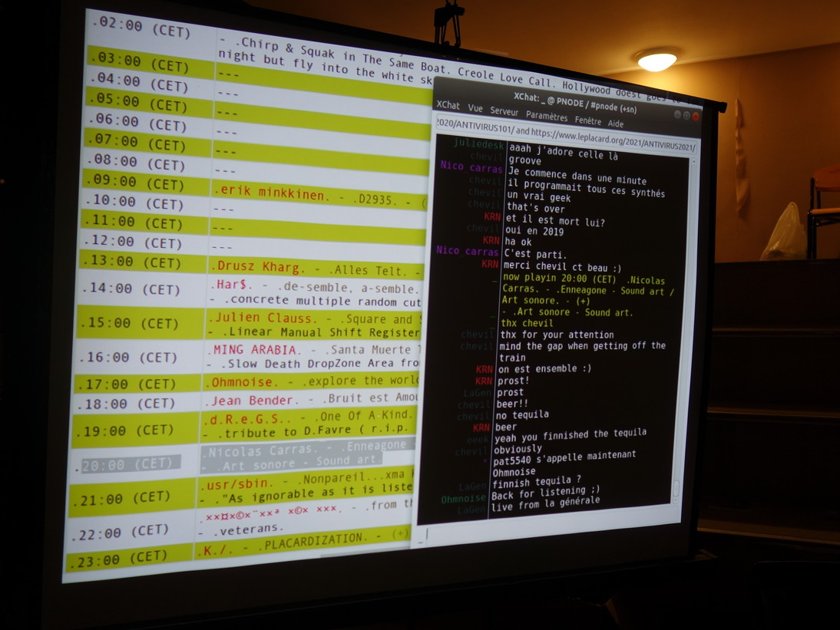The height and width of the screenshot is (630, 840).
Task: Expand the (+) link in the 23:00 row
Action: pos(400,534)
